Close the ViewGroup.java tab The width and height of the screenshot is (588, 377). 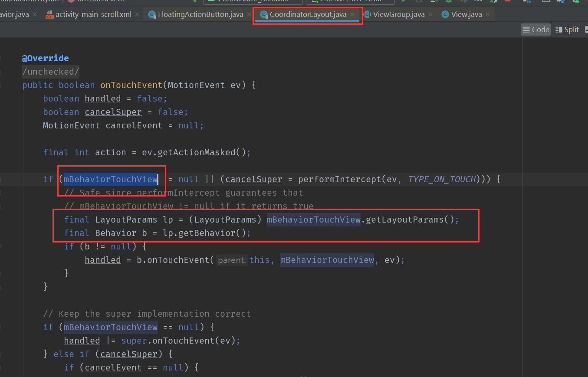click(430, 14)
